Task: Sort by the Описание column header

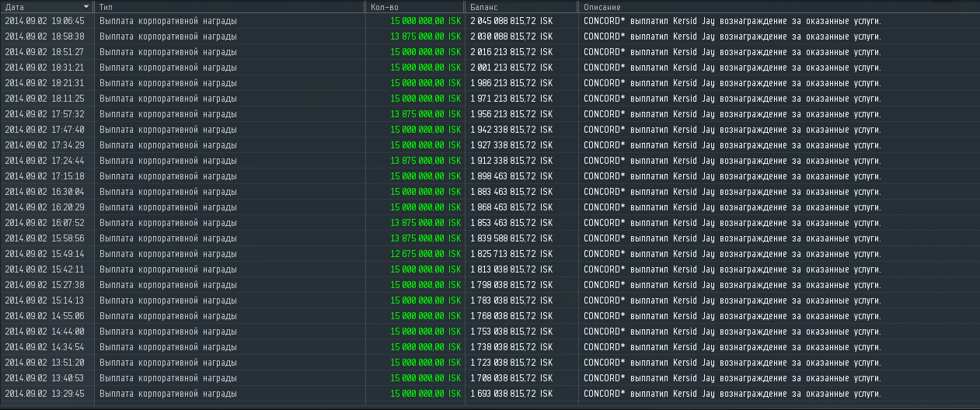Action: [779, 6]
